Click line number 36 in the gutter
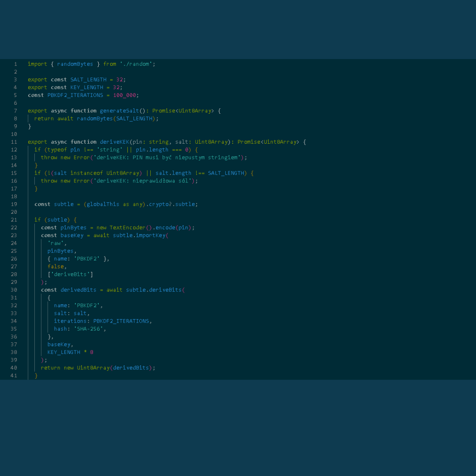 click(x=14, y=337)
